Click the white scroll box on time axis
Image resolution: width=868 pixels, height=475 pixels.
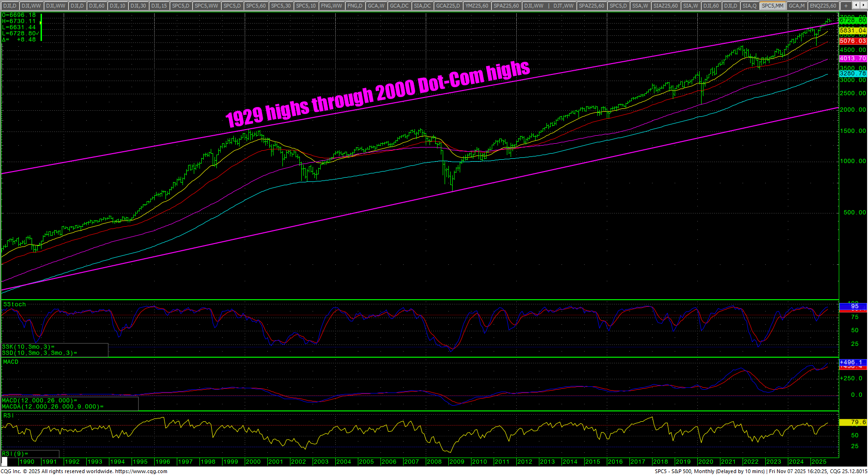5,461
